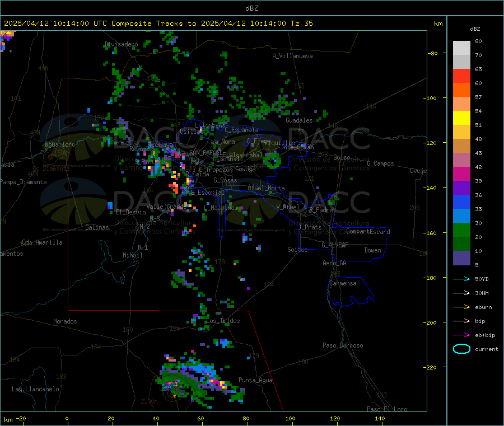504x426 pixels.
Task: Click the white 30HM arrow legend icon
Action: point(461,293)
